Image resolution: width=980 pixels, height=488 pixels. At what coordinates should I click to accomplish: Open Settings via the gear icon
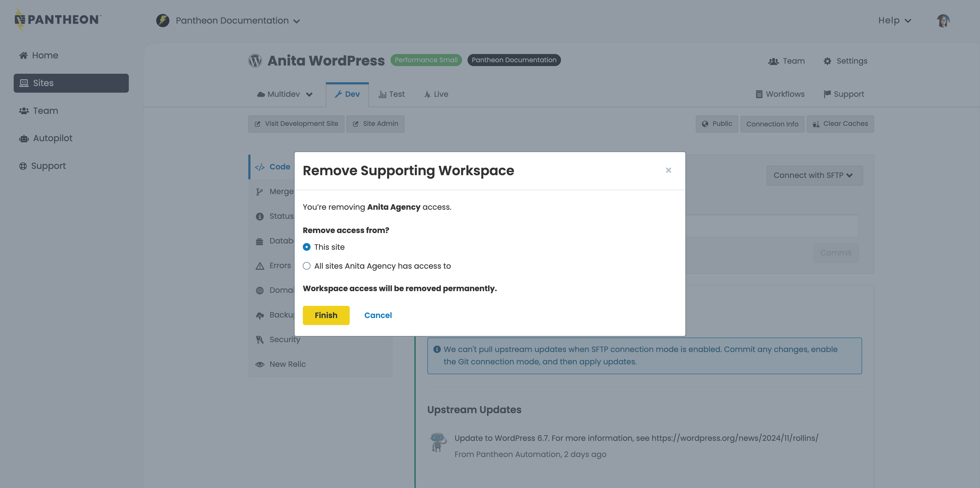pos(827,61)
